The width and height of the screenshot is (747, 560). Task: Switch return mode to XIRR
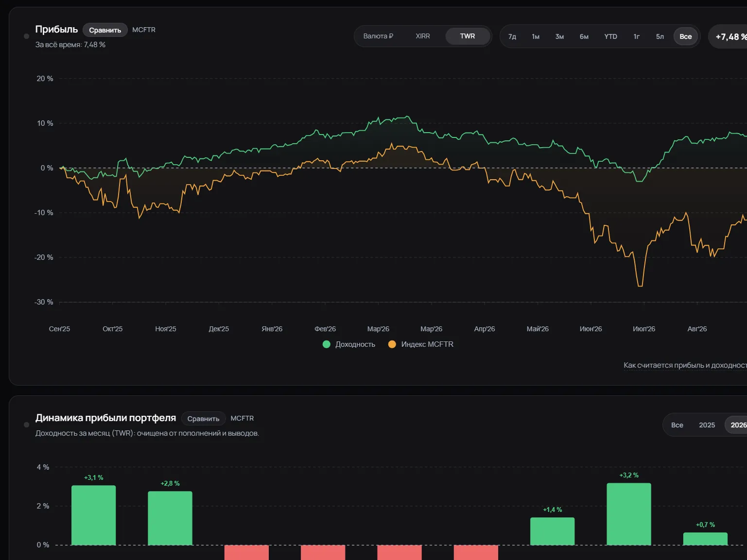point(423,36)
